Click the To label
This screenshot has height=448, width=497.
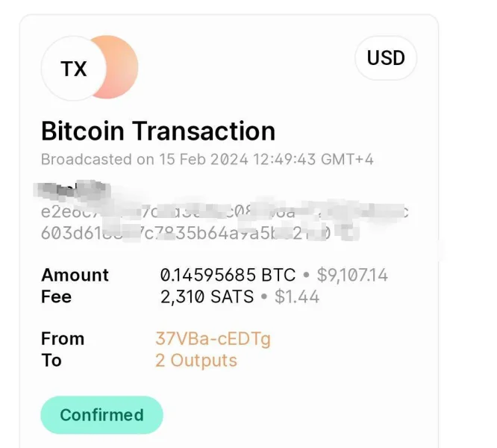(x=51, y=361)
